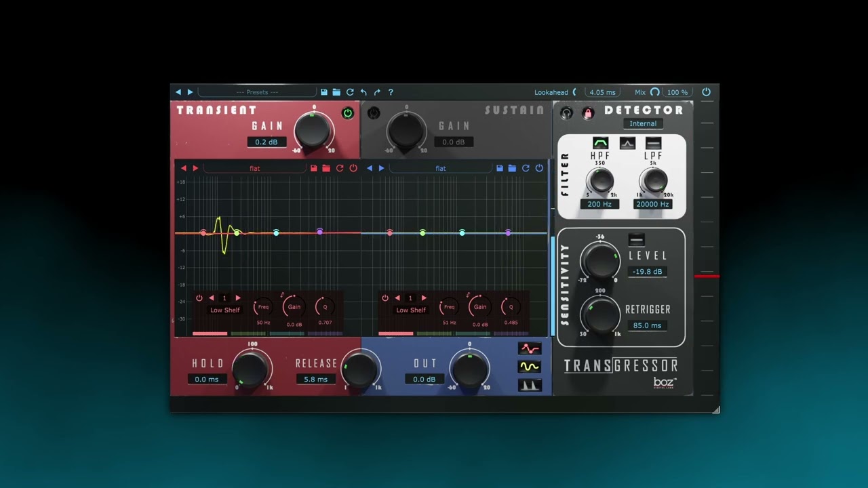Reset sustain EQ with blue refresh icon
The width and height of the screenshot is (868, 488).
coord(526,168)
